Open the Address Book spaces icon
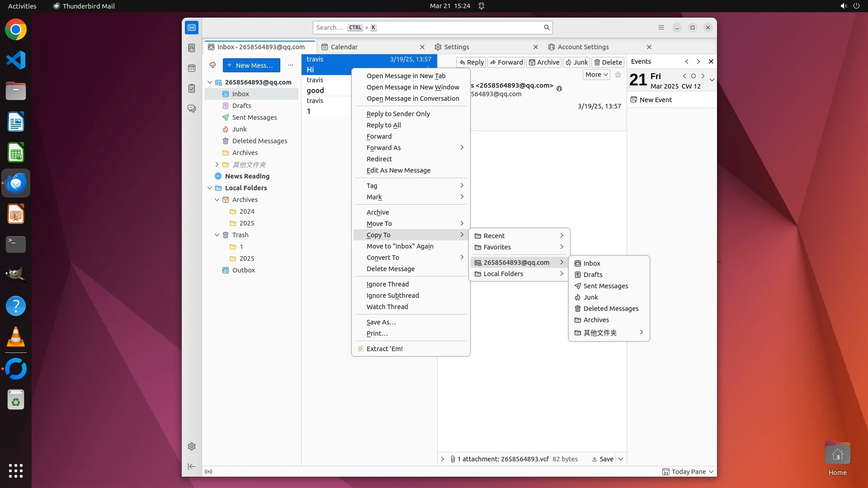Screen dimensions: 868x488 (x=192, y=48)
